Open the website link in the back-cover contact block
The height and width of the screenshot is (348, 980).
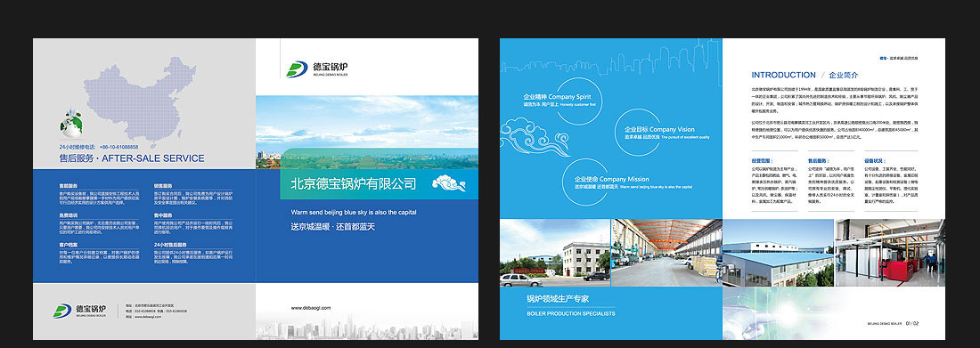148,317
